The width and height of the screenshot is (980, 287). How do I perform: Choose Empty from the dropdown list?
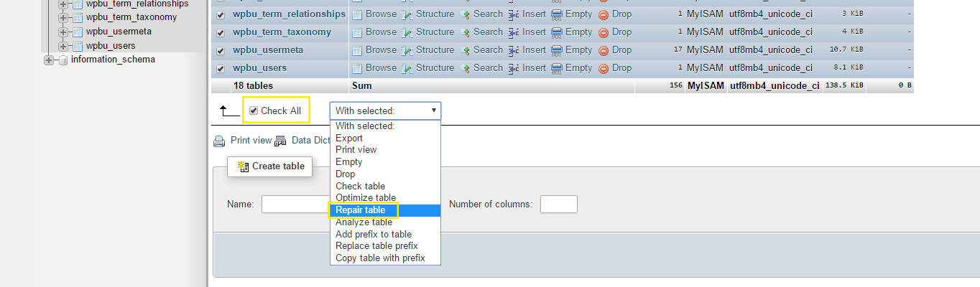pyautogui.click(x=385, y=162)
